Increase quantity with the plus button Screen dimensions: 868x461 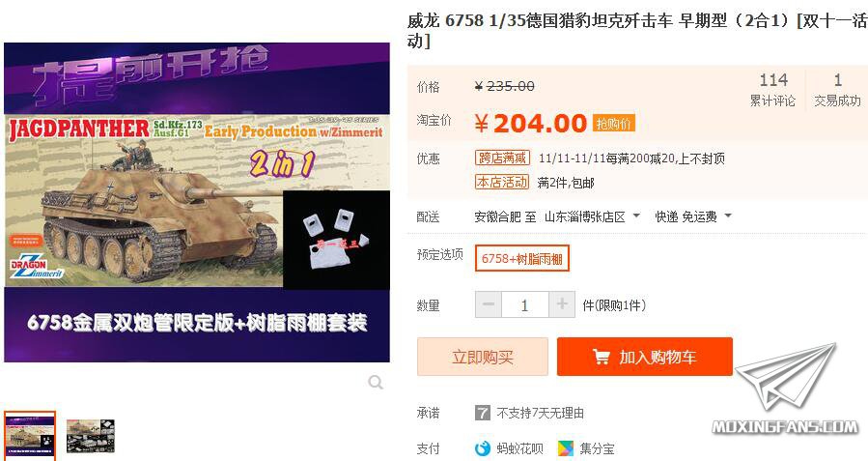(x=562, y=304)
